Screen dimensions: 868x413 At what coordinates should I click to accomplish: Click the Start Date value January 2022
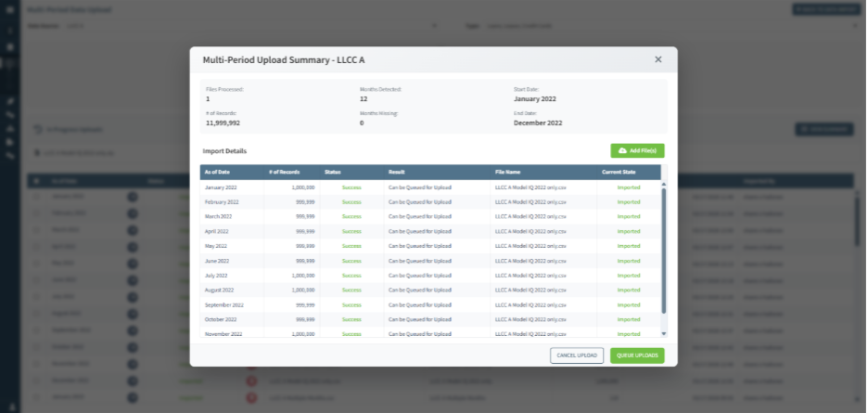[x=535, y=99]
